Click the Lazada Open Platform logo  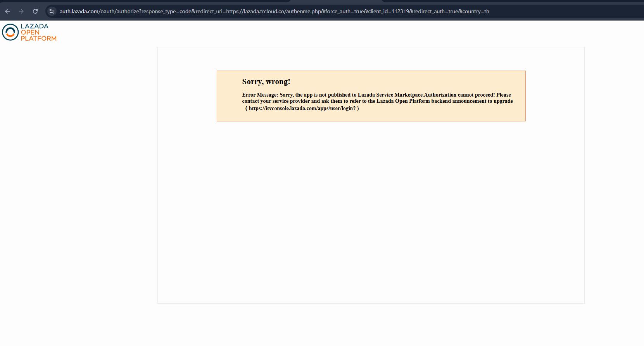(29, 32)
